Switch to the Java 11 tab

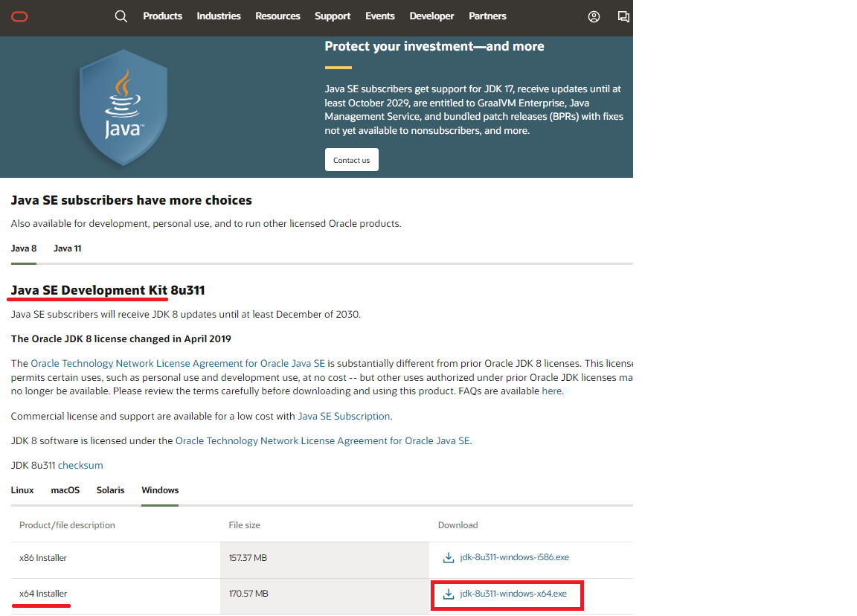pyautogui.click(x=67, y=248)
